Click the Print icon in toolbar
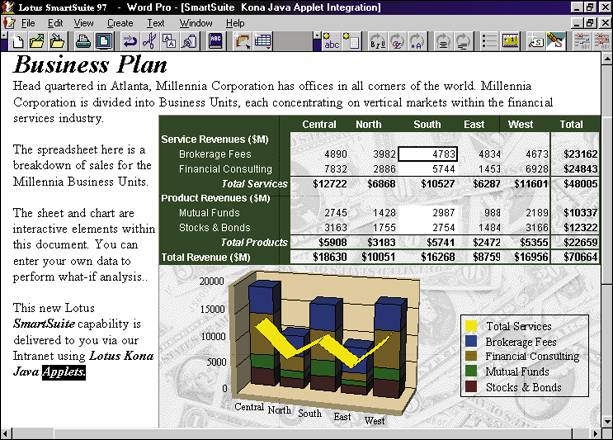This screenshot has height=440, width=613. (82, 41)
